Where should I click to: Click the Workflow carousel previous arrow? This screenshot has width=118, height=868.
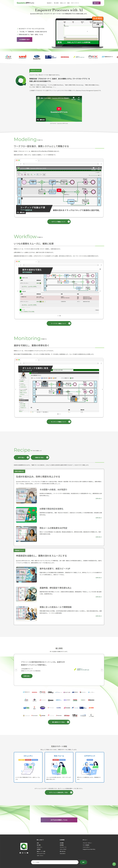point(18,291)
